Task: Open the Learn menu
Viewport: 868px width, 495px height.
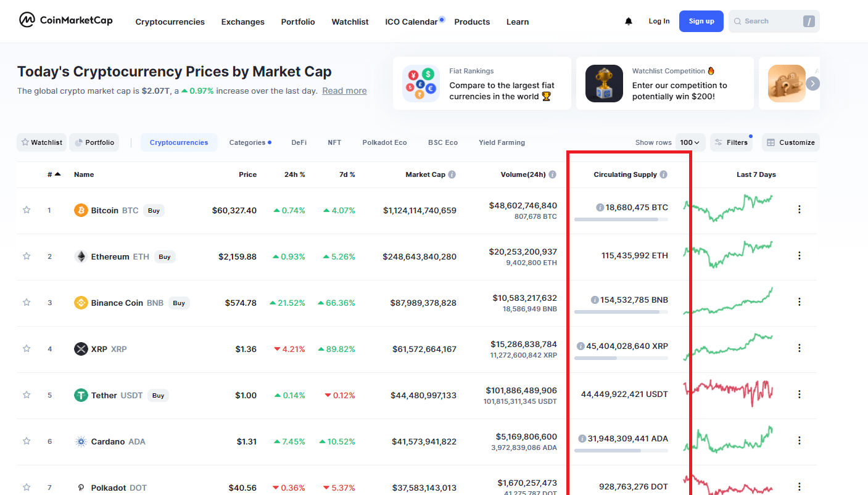Action: pyautogui.click(x=518, y=22)
